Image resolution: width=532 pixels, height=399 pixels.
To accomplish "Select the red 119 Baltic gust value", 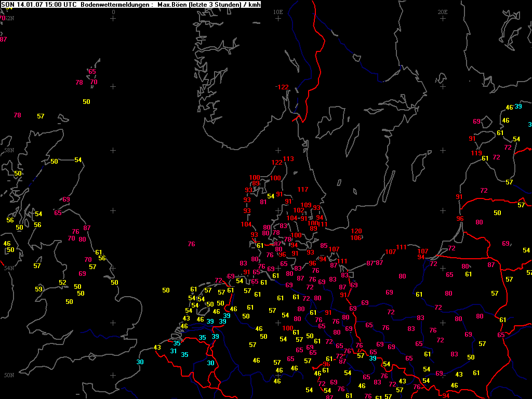I will (476, 153).
